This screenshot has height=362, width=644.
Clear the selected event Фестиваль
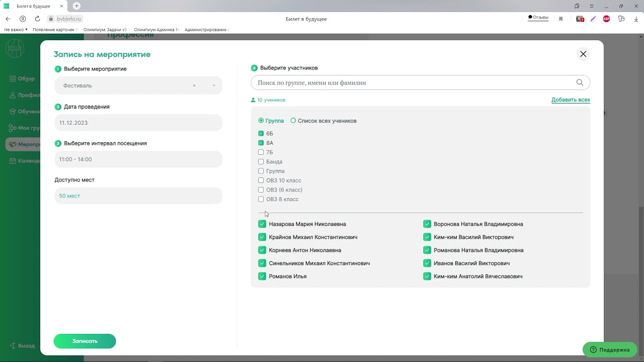point(194,85)
